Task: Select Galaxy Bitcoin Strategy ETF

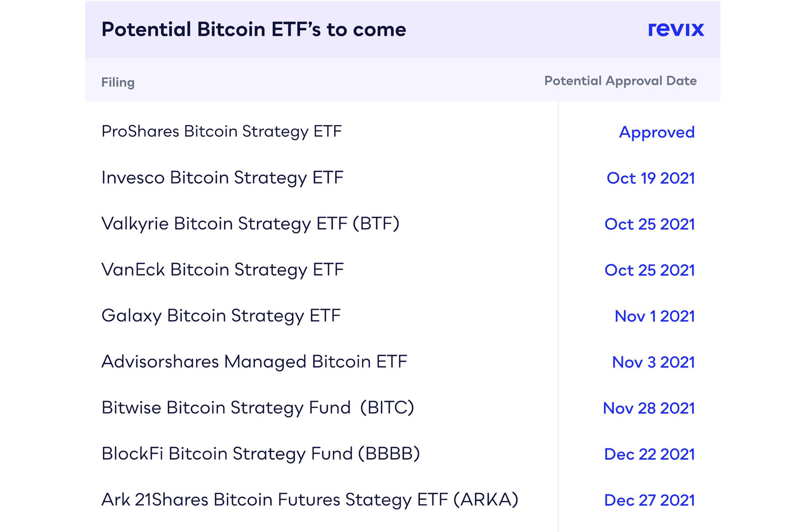Action: tap(221, 316)
